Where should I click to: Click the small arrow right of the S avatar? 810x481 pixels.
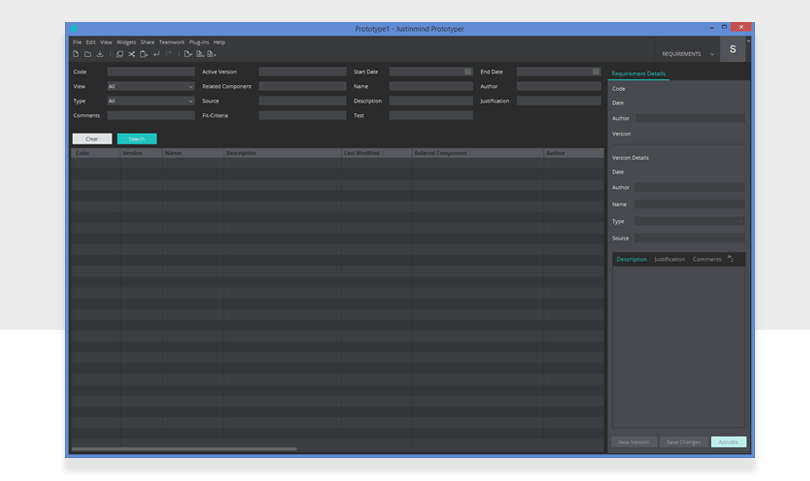[x=748, y=41]
